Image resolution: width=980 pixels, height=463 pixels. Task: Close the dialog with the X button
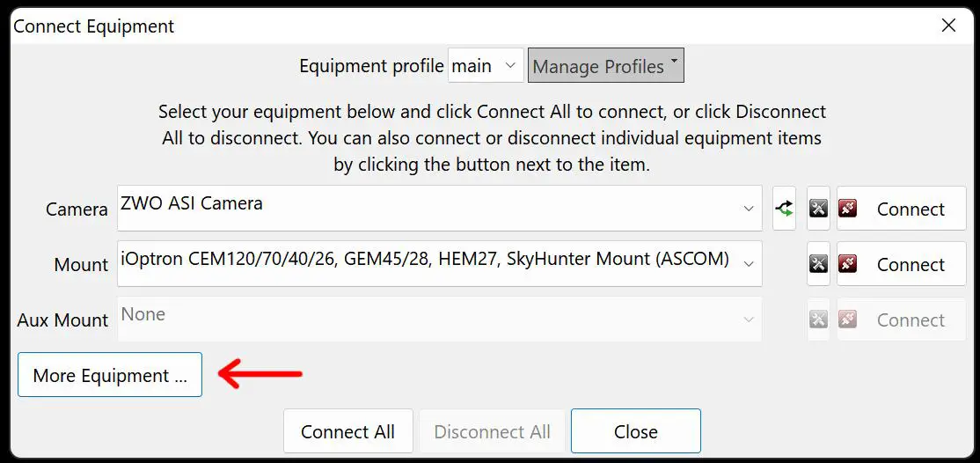948,26
